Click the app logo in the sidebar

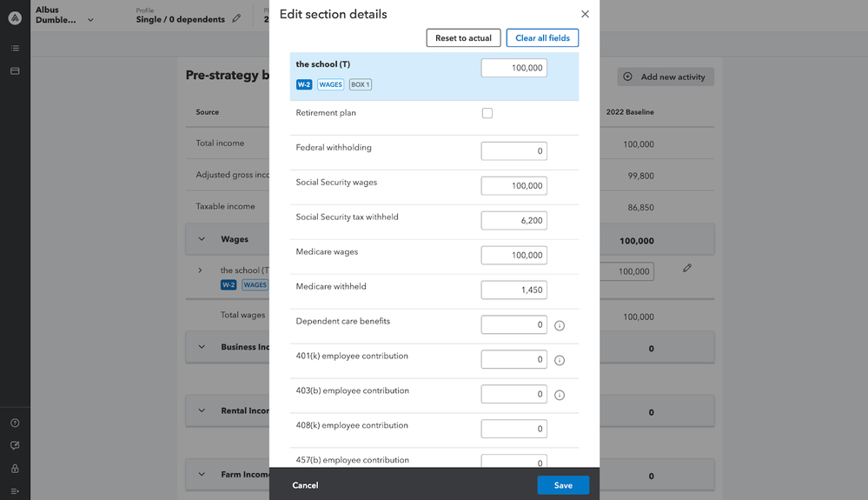15,17
